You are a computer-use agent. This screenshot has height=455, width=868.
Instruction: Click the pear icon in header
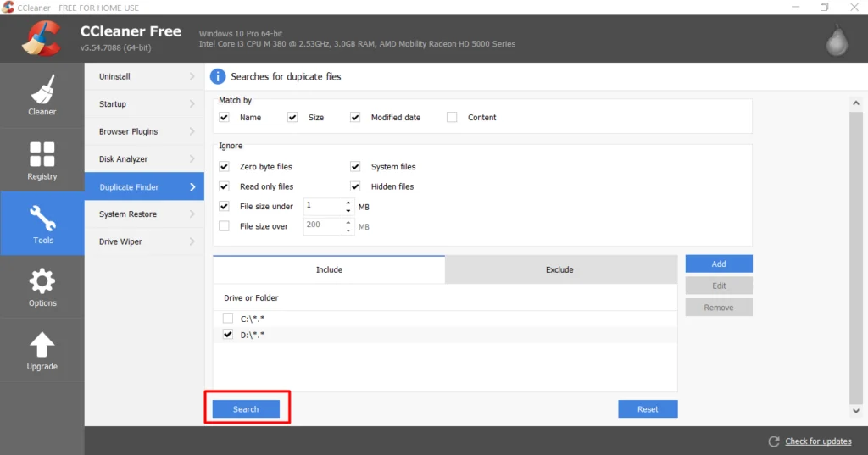pyautogui.click(x=837, y=40)
